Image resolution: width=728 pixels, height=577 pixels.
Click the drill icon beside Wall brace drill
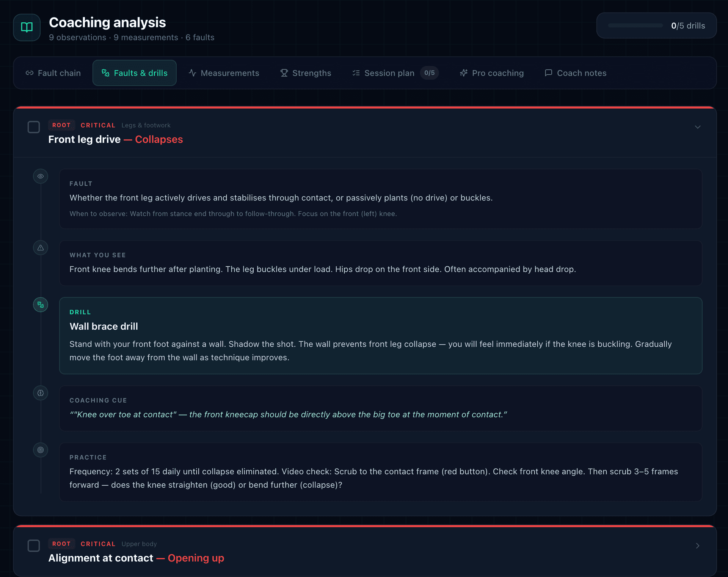point(41,305)
